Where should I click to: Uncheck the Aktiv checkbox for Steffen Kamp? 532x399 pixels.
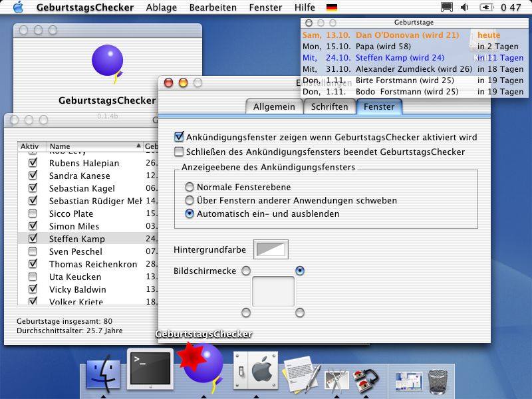[x=33, y=238]
